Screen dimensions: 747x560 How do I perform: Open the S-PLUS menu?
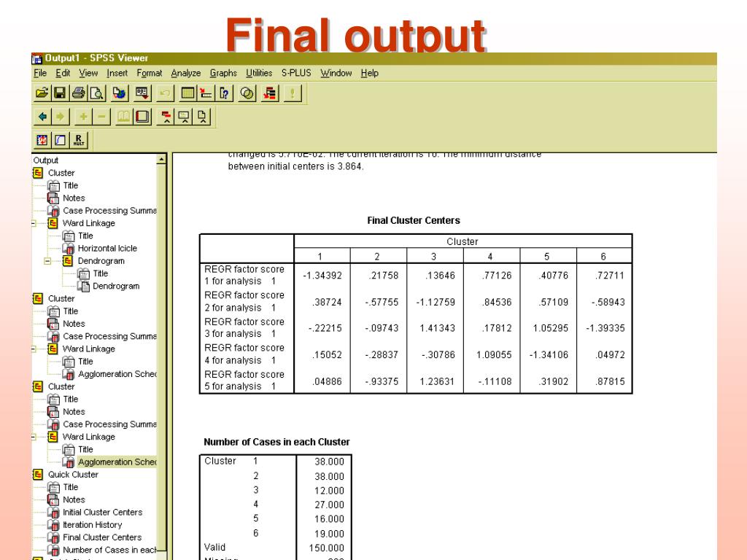[x=296, y=73]
